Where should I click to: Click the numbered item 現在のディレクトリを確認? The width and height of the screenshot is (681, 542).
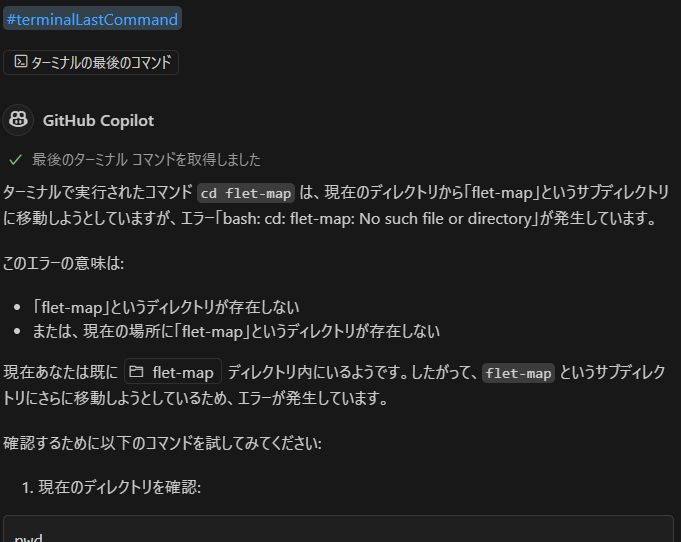[119, 487]
